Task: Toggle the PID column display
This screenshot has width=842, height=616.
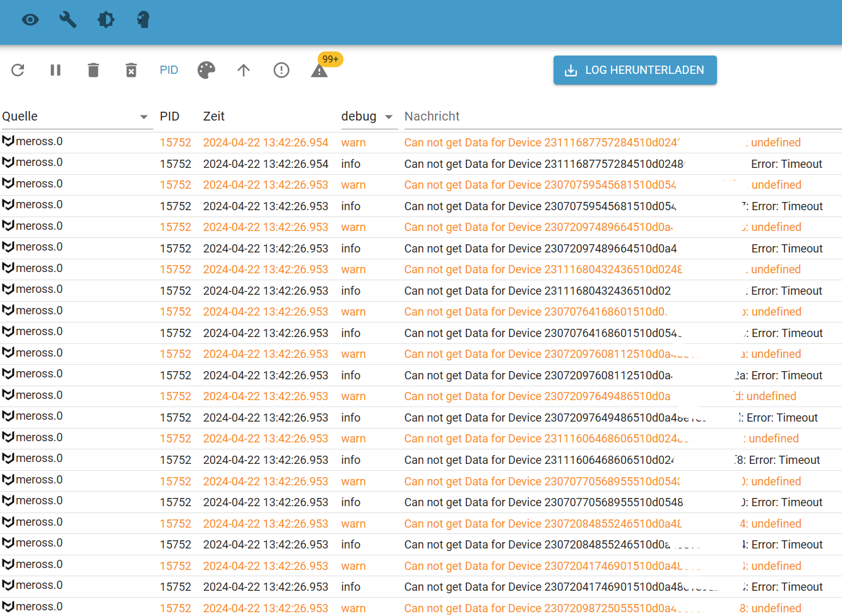Action: (169, 70)
